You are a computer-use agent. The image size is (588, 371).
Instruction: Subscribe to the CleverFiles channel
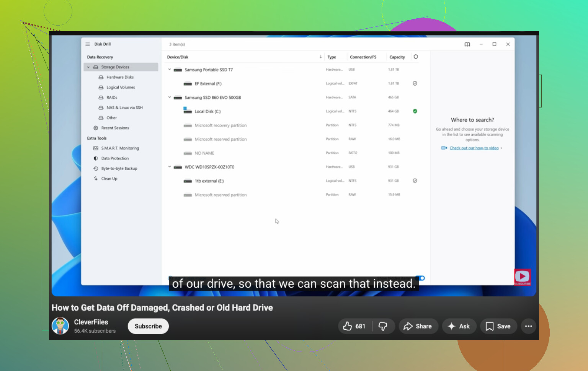pos(148,326)
